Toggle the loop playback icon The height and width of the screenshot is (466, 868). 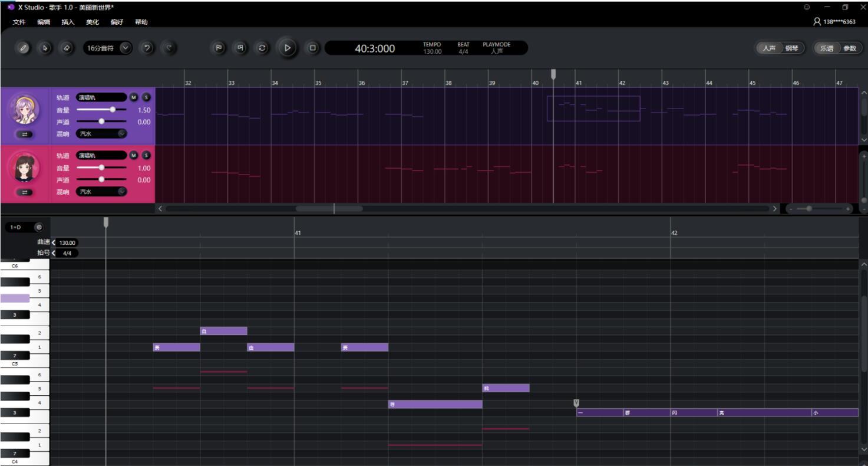[x=262, y=48]
